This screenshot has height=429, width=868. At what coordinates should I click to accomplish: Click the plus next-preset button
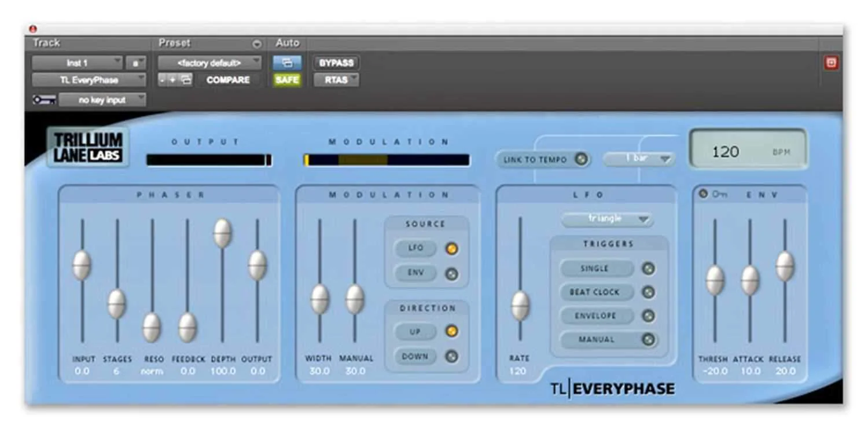coord(172,80)
